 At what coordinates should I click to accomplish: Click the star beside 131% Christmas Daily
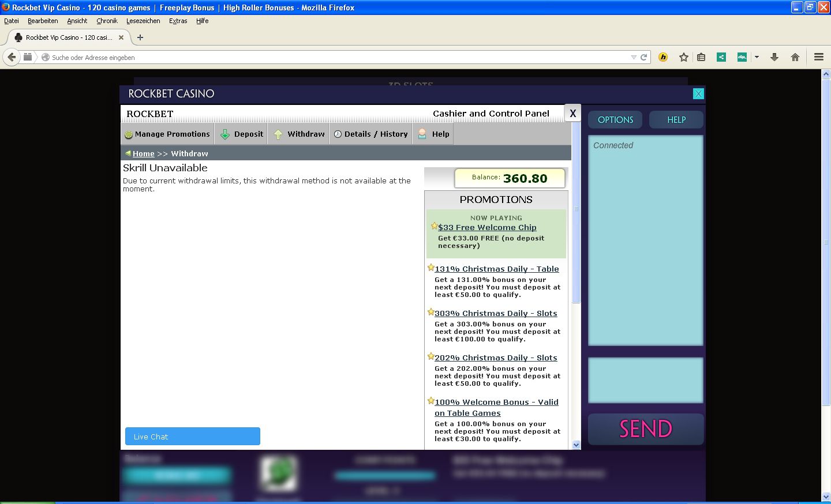(431, 268)
